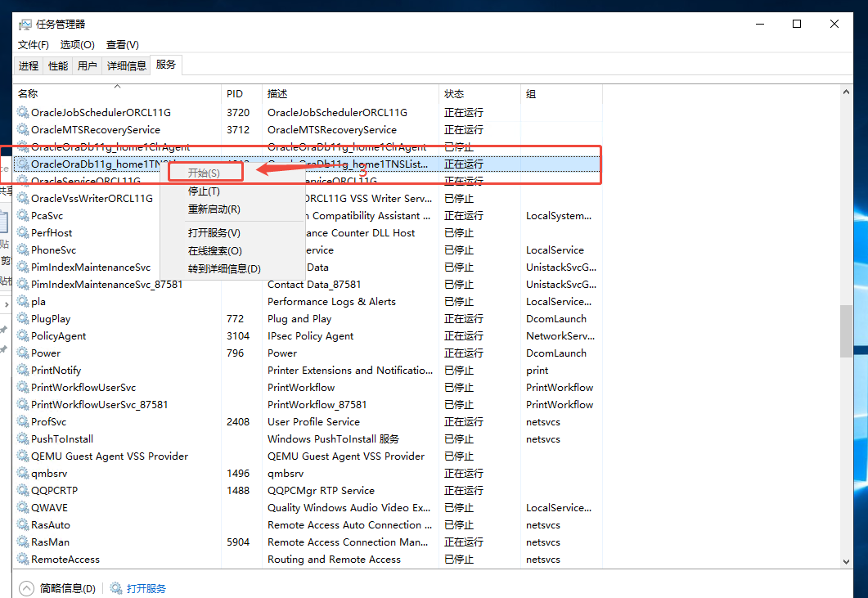Click the PerfHost service gear icon

pos(23,232)
